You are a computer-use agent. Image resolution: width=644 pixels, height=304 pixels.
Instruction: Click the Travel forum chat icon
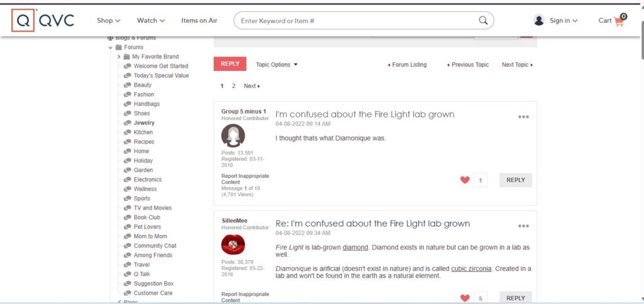coord(127,264)
